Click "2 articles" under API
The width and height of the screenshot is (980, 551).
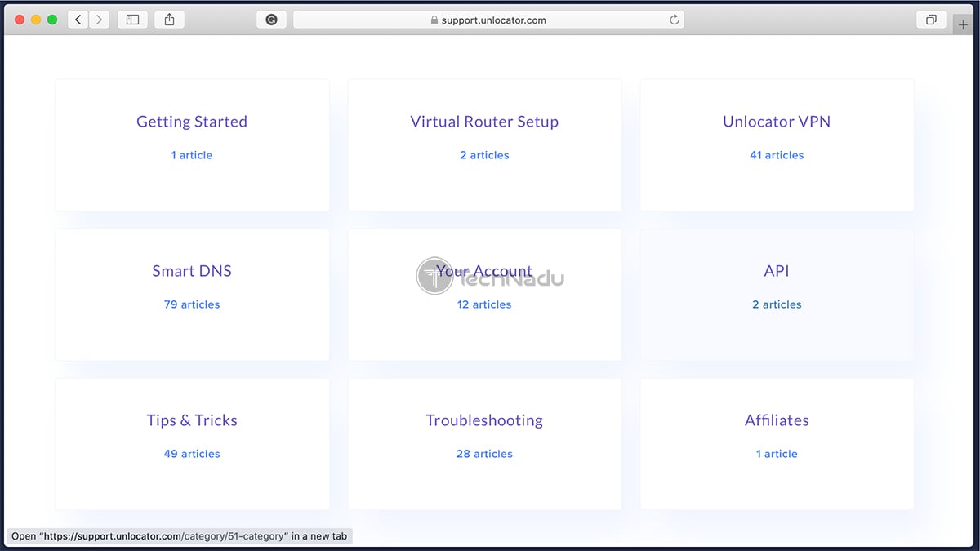pyautogui.click(x=777, y=304)
